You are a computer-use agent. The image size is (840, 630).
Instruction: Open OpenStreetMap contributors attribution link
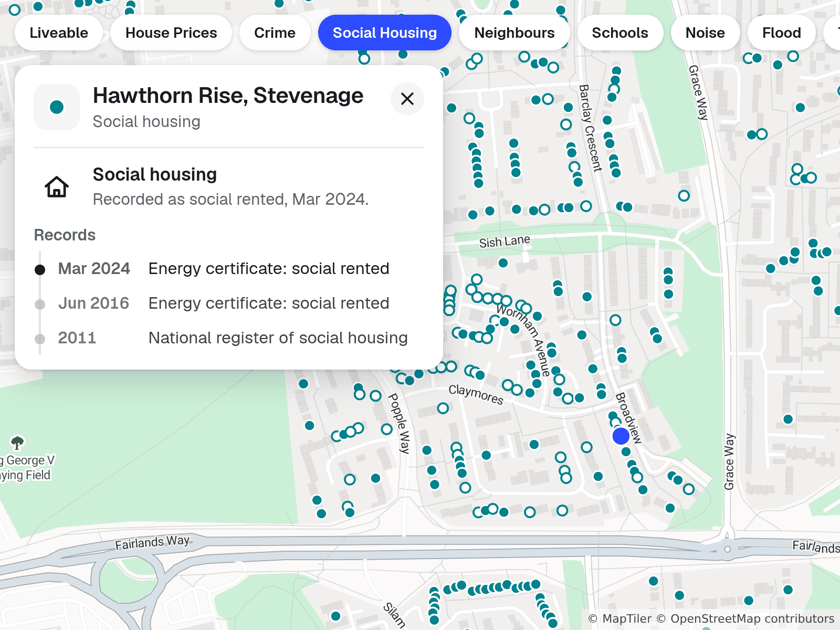(745, 619)
